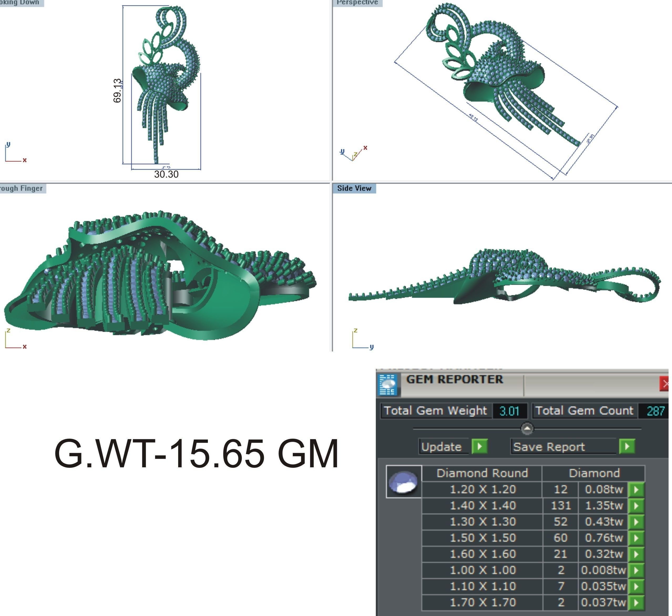Select the 1.30 X 1.30 size cell

click(x=482, y=522)
